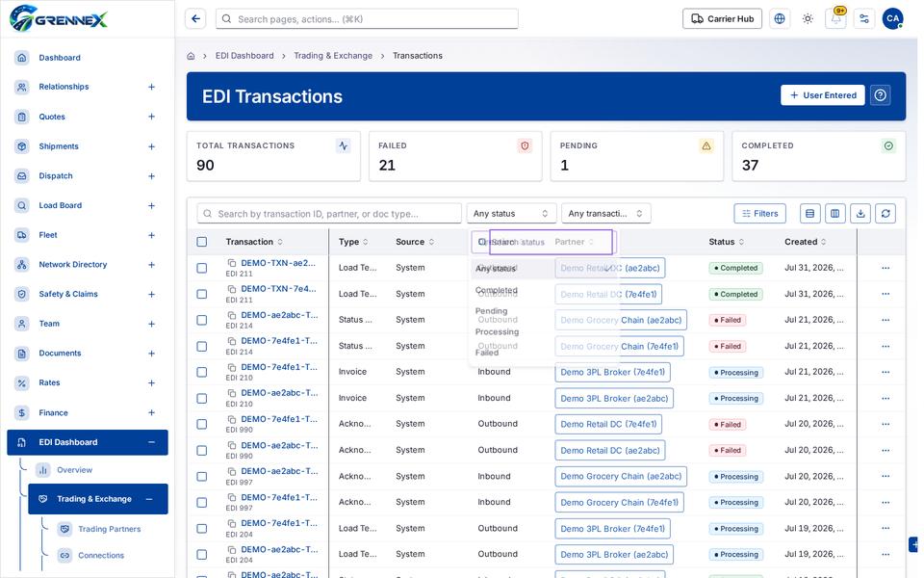
Task: Click the download export icon
Action: point(860,214)
